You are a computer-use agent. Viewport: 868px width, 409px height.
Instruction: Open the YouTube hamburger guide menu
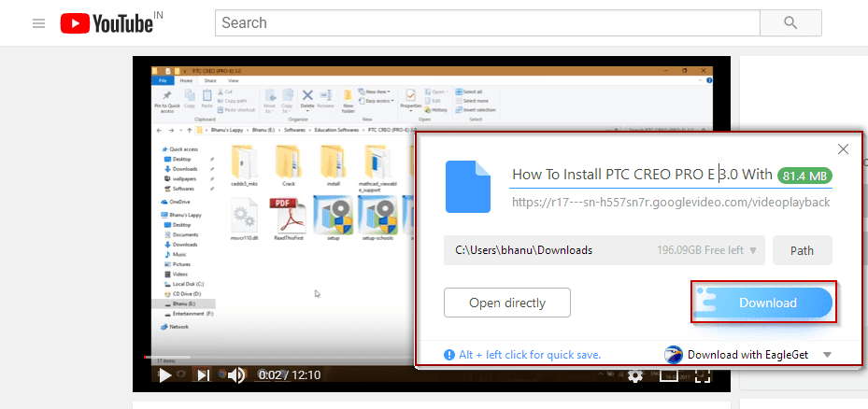point(38,23)
